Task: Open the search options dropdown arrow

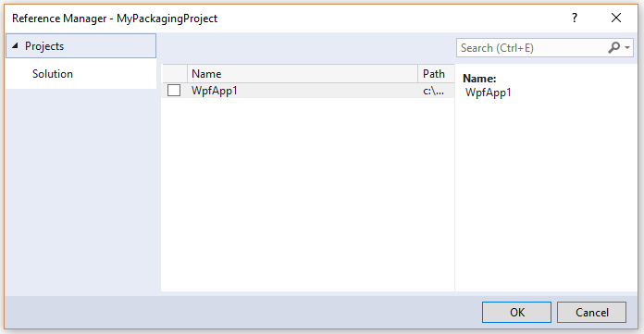Action: pos(627,48)
